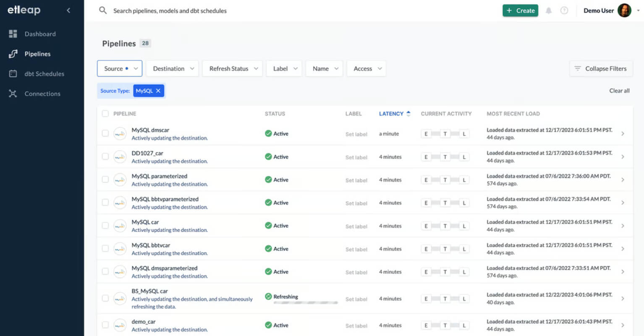
Task: Click the source icon for BS_MySQL car
Action: point(120,299)
